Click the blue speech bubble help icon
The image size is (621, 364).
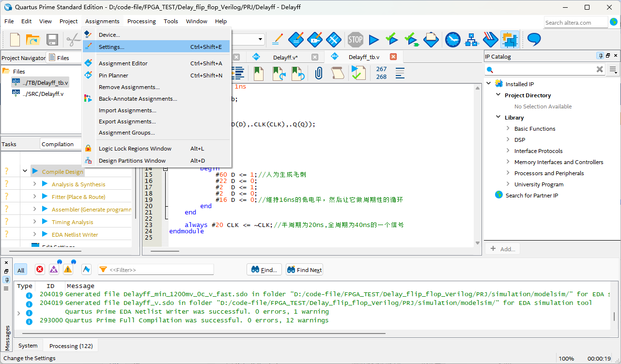[x=534, y=39]
